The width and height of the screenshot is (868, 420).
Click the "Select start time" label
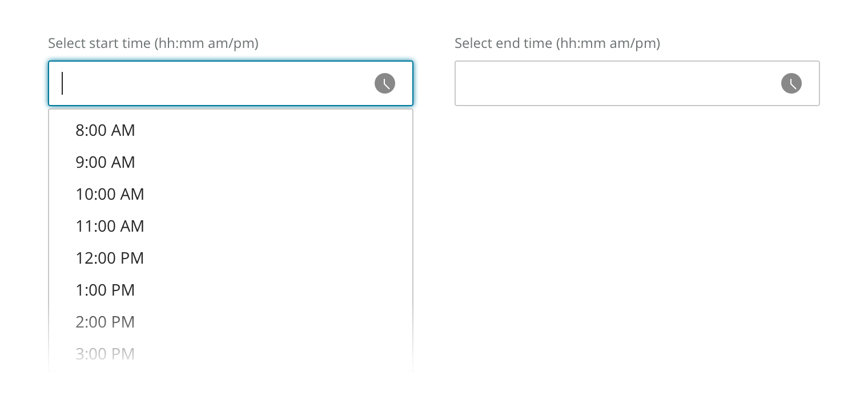click(153, 43)
